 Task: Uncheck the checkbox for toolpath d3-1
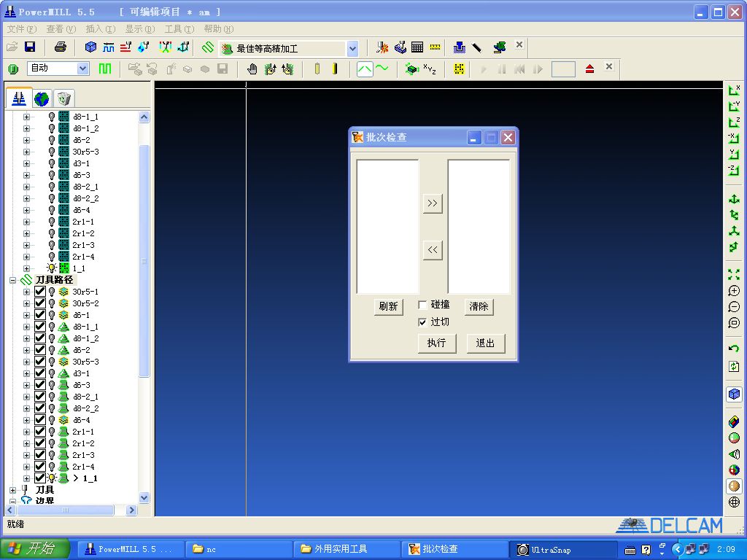40,373
